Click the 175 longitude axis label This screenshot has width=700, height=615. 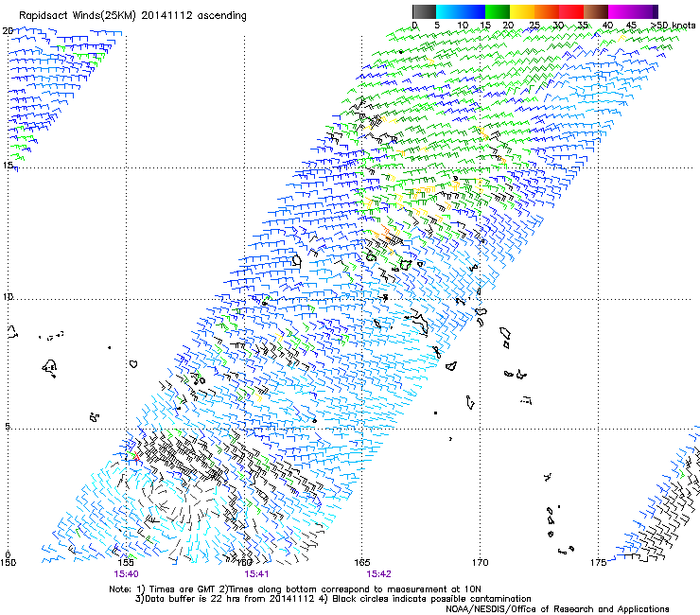tap(598, 563)
